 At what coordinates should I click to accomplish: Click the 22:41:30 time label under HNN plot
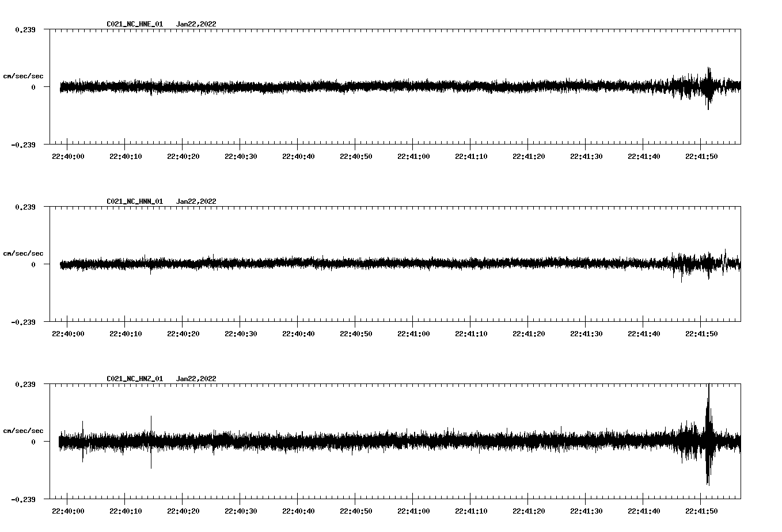point(586,334)
